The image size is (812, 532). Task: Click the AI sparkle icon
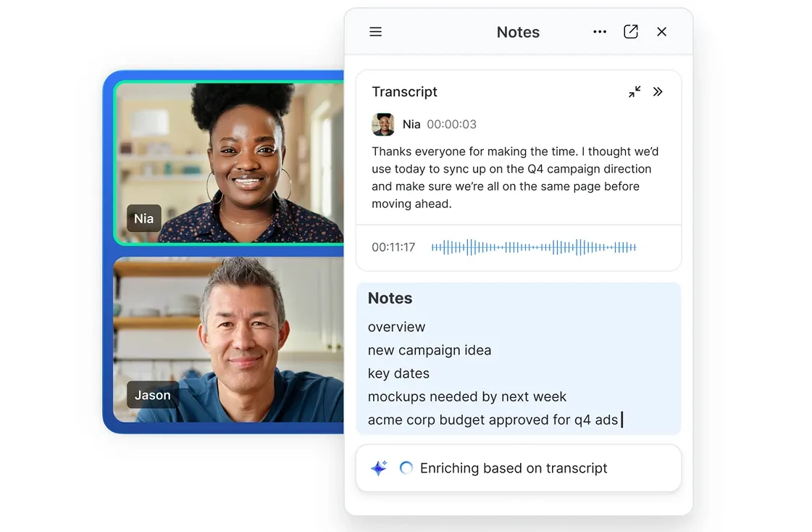click(379, 468)
